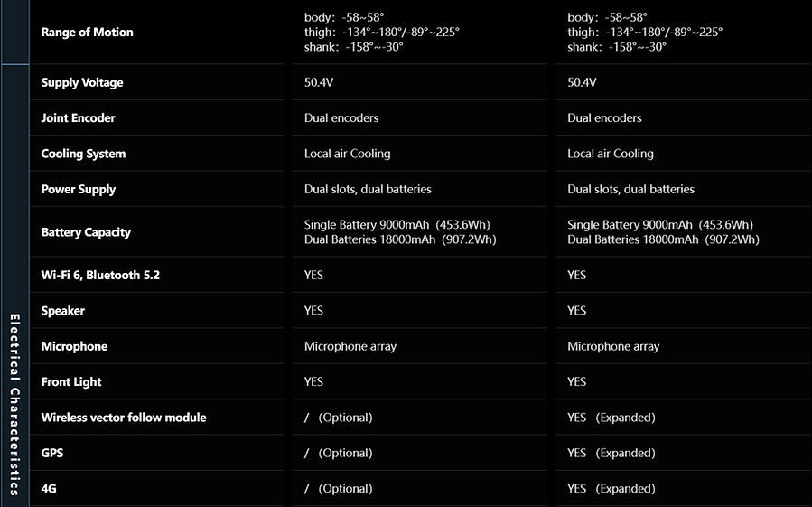Click the Power Supply row label
The image size is (812, 507).
point(79,189)
